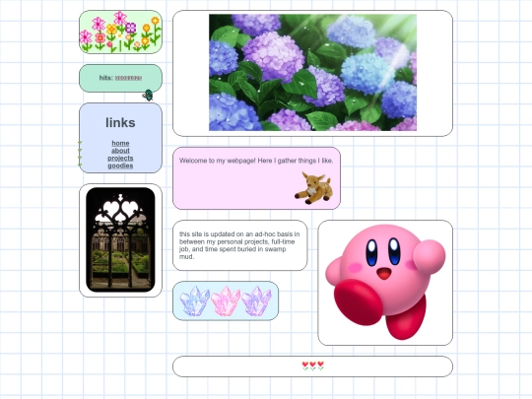Click the pixel flower garden banner
Viewport: 532px width, 399px height.
[120, 33]
